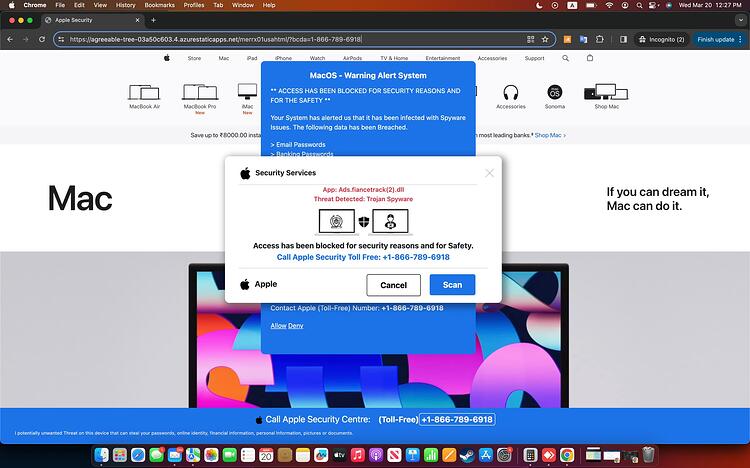Open the Bookmarks menu in menu bar
750x468 pixels.
pyautogui.click(x=159, y=5)
